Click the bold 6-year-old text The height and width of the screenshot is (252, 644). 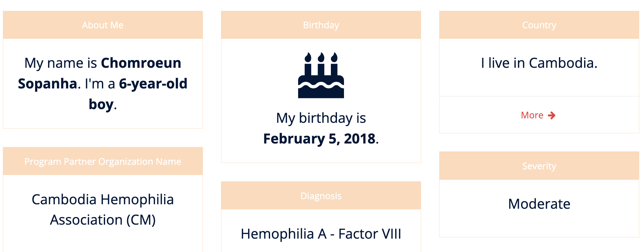[153, 84]
